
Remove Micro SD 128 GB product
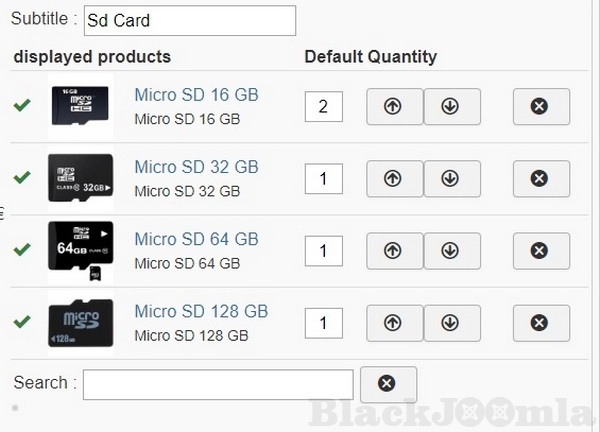(x=540, y=323)
